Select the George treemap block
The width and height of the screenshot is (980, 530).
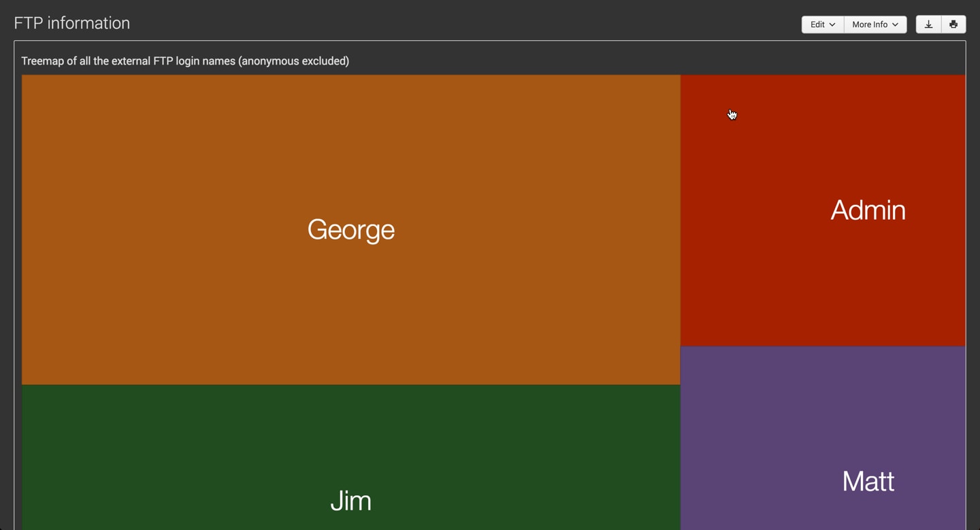pos(351,230)
